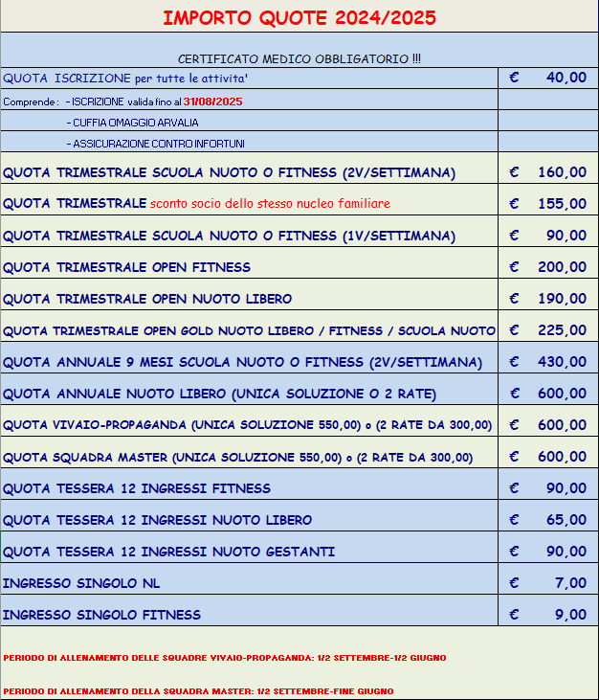Select the CUFFIA OMAGGIO ARVALIA line

click(x=132, y=123)
